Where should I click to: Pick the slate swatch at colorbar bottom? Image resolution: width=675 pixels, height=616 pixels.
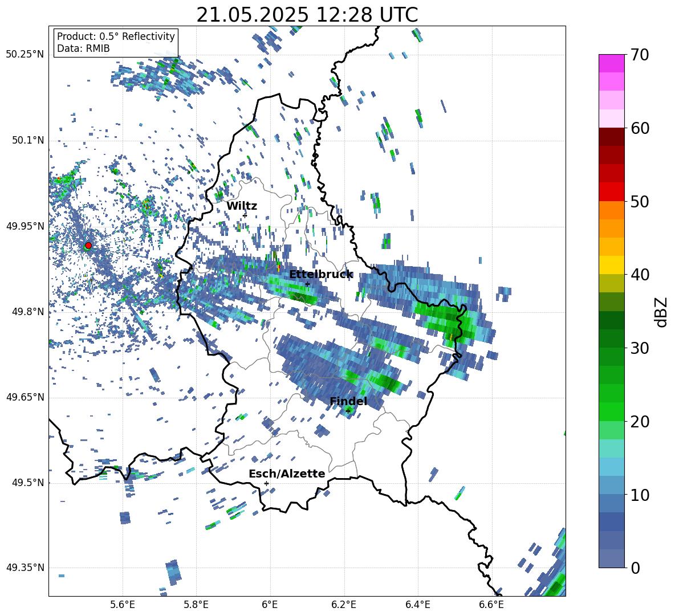(x=611, y=559)
